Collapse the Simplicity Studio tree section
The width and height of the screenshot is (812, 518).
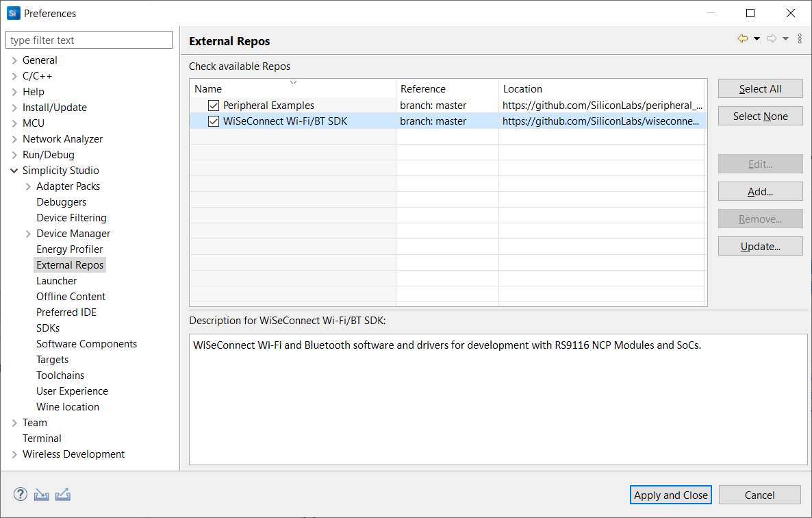pyautogui.click(x=14, y=170)
